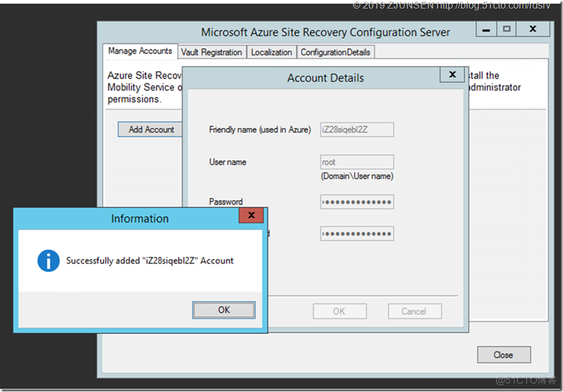The image size is (563, 392).
Task: Open the Localization tab
Action: pos(271,52)
